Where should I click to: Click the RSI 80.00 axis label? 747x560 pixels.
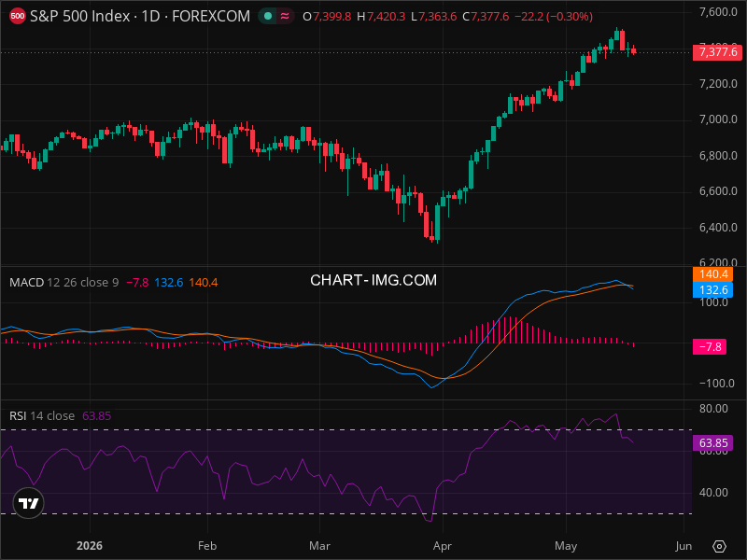click(713, 409)
